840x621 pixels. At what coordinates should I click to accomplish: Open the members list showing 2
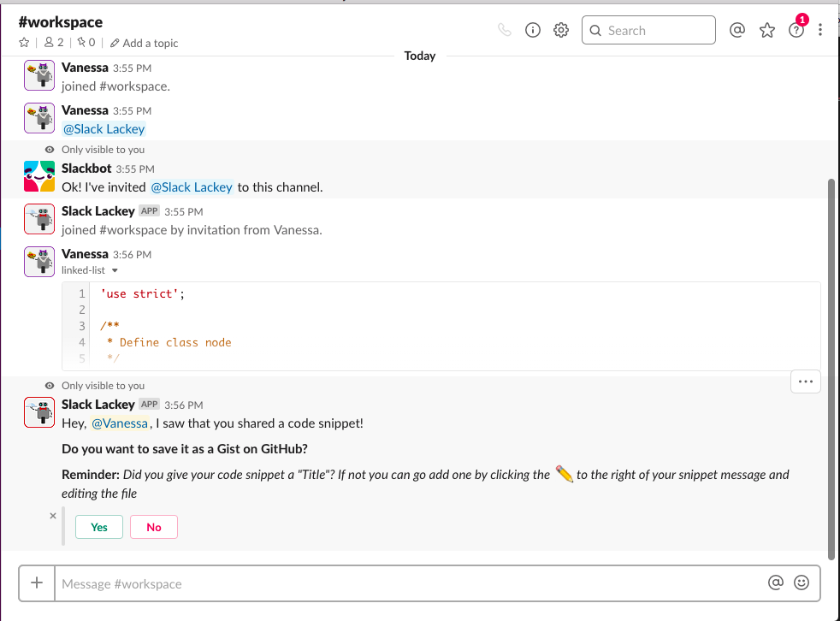[x=54, y=42]
